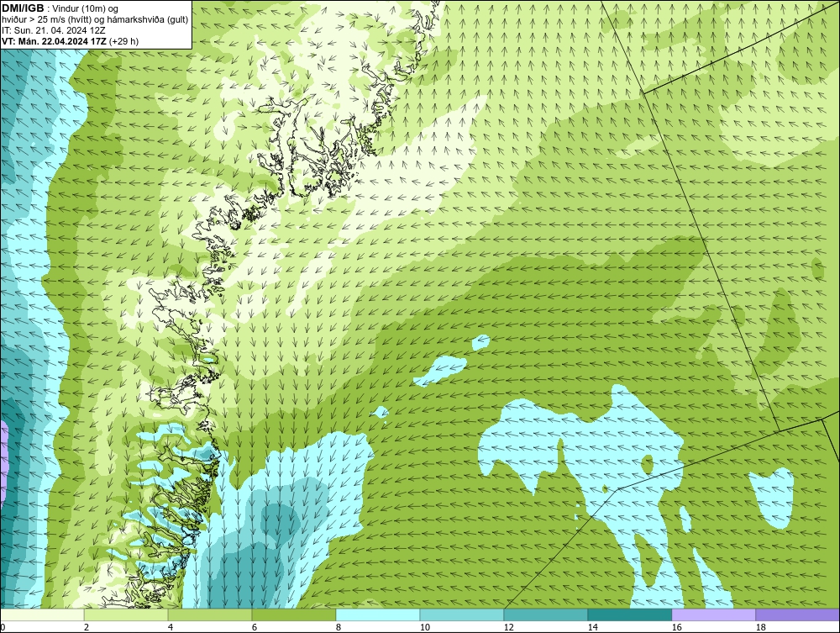This screenshot has width=840, height=633.
Task: Click the 18+ m/s purple legend swatch
Action: click(x=798, y=615)
